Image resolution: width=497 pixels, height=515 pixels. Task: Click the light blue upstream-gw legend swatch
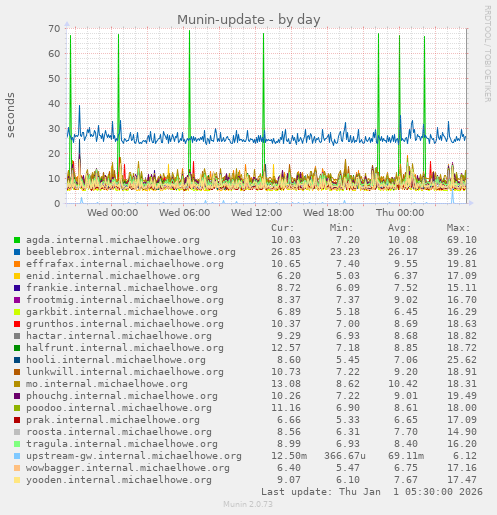tap(17, 456)
